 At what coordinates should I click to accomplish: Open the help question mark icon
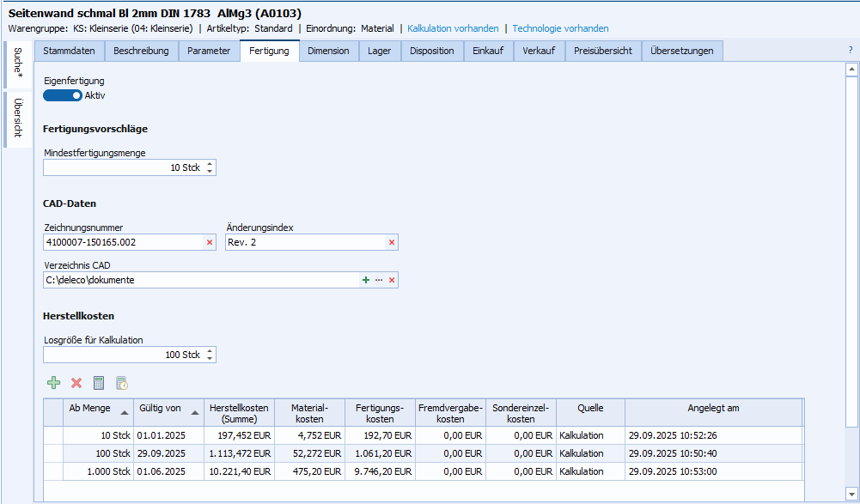[850, 51]
